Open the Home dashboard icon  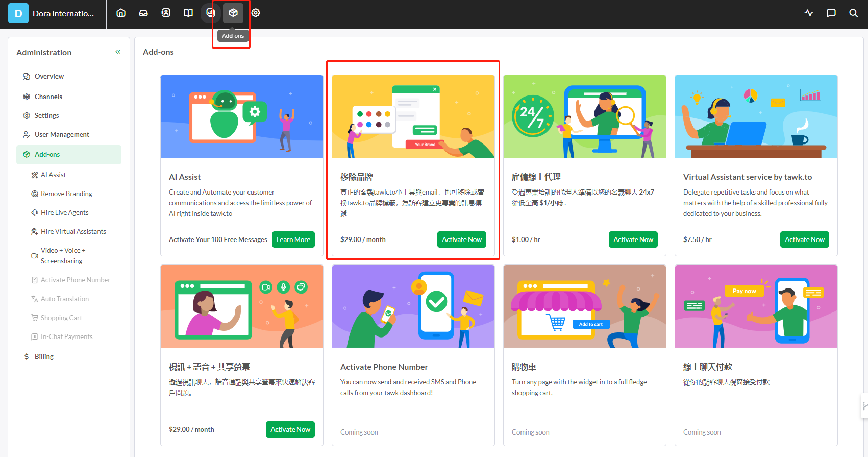[121, 13]
